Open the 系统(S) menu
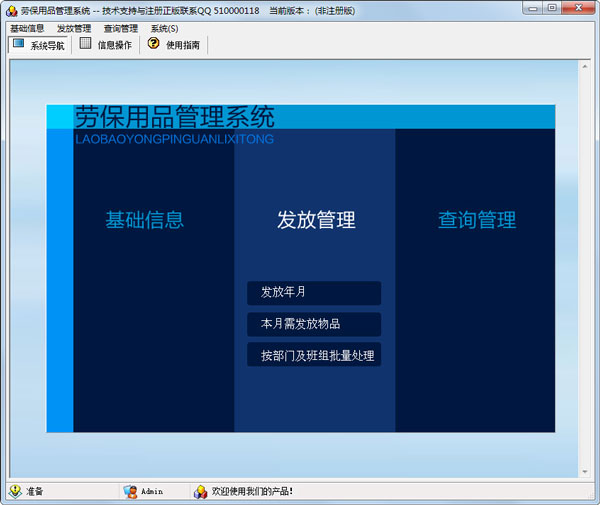This screenshot has width=600, height=505. coord(164,28)
